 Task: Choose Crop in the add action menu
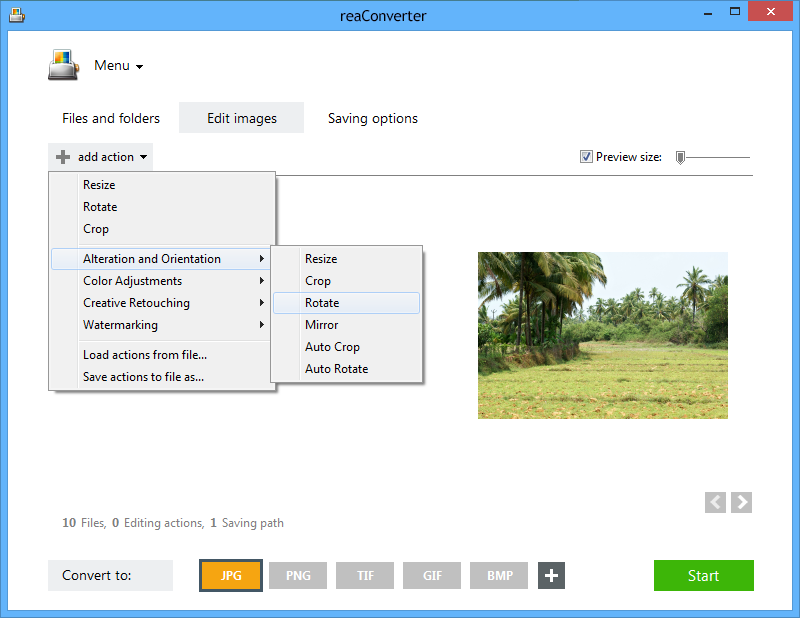click(160, 229)
